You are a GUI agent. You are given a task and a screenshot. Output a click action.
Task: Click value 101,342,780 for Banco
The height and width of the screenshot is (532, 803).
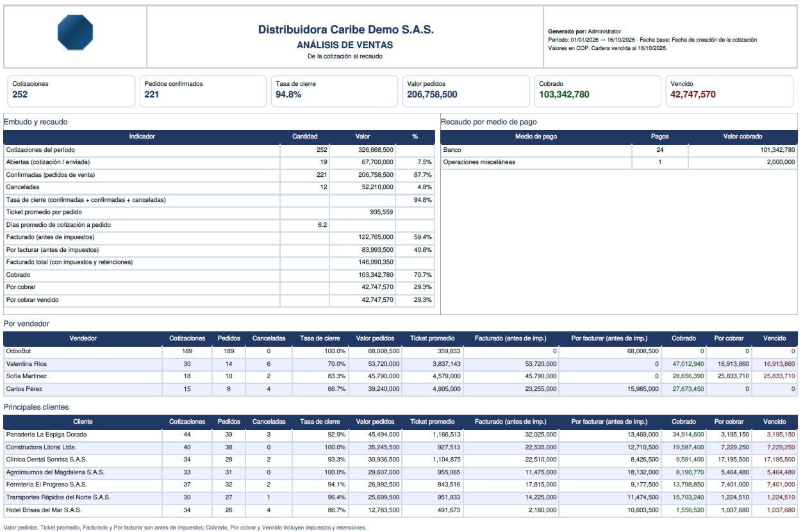(777, 149)
